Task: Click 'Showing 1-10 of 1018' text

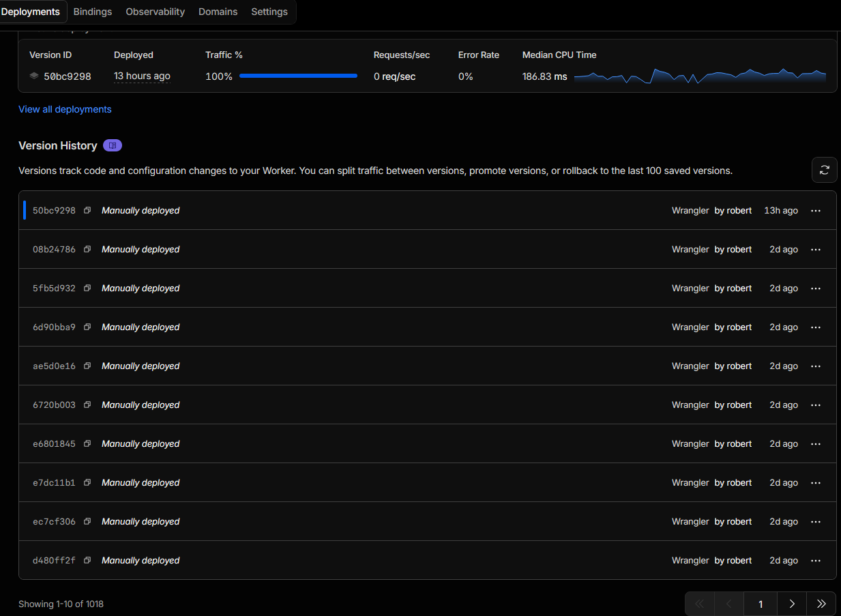Action: (x=61, y=604)
